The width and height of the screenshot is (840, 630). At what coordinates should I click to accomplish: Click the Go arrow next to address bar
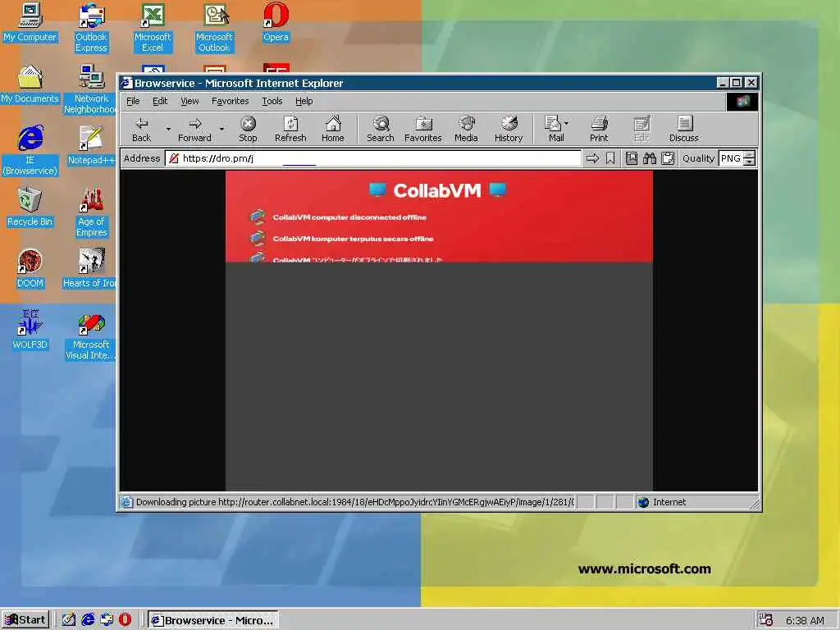pyautogui.click(x=592, y=158)
